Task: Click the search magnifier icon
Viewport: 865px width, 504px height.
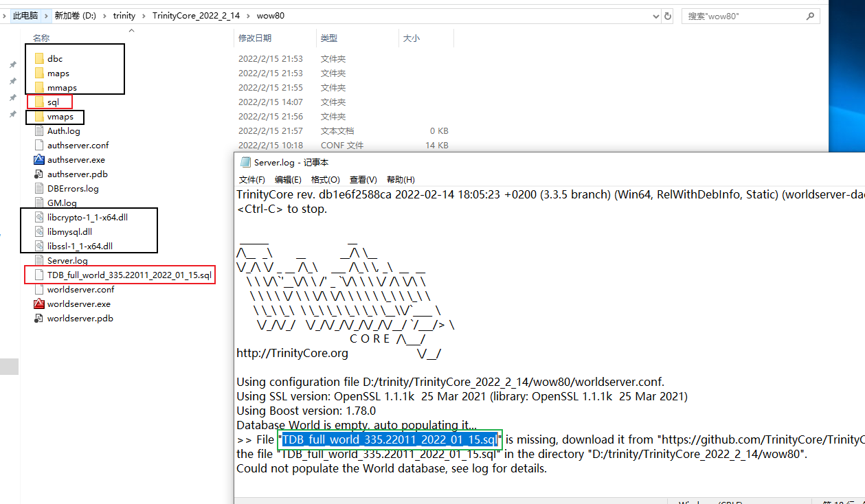Action: click(x=810, y=16)
